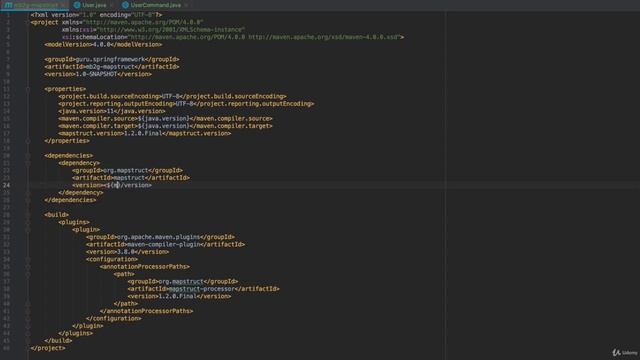
Task: Place cursor in the xml version declaration line
Action: tap(96, 15)
